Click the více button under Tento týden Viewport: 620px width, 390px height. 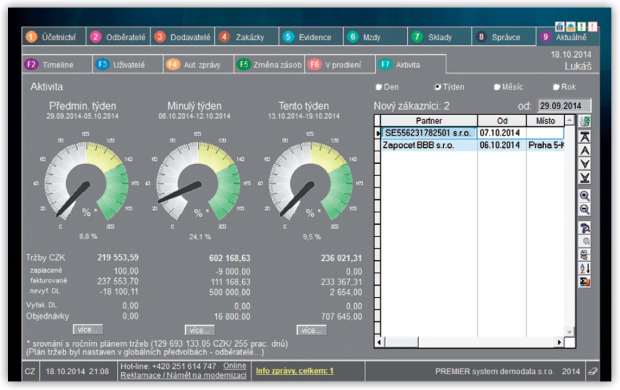[x=312, y=330]
